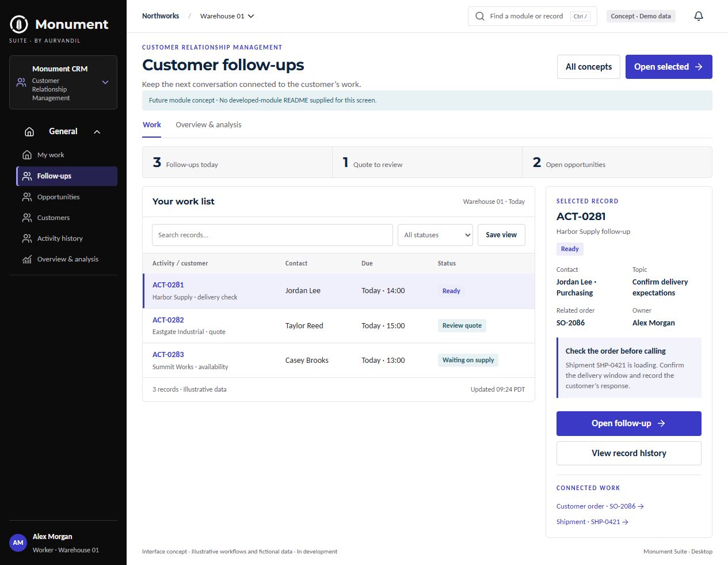Open Shipment SHP-0421 link
The height and width of the screenshot is (565, 728).
click(x=592, y=522)
